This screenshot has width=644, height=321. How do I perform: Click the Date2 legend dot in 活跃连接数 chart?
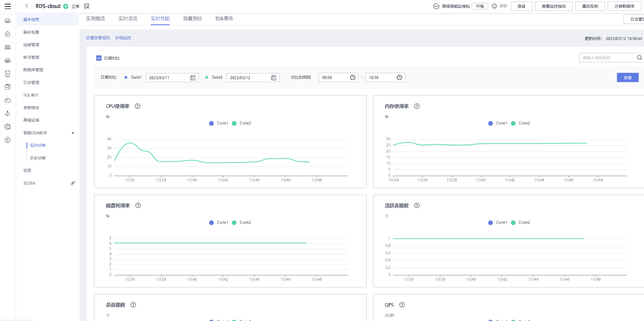tap(513, 223)
